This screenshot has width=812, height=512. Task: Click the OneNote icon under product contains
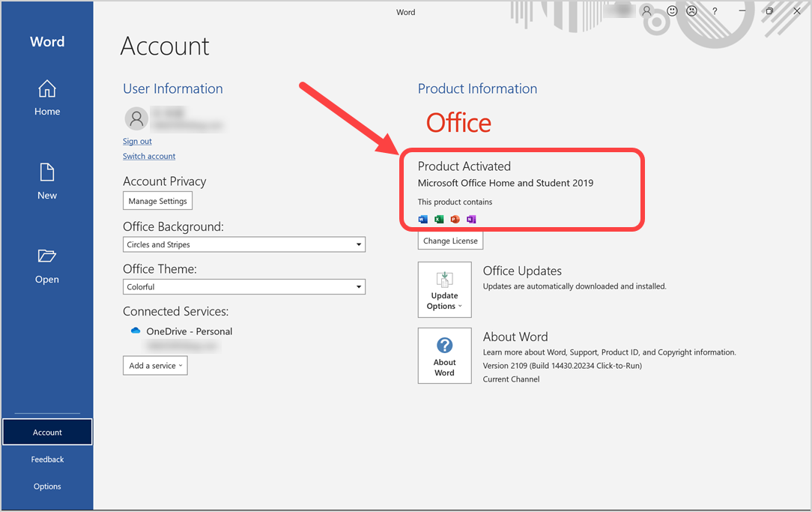(x=471, y=219)
